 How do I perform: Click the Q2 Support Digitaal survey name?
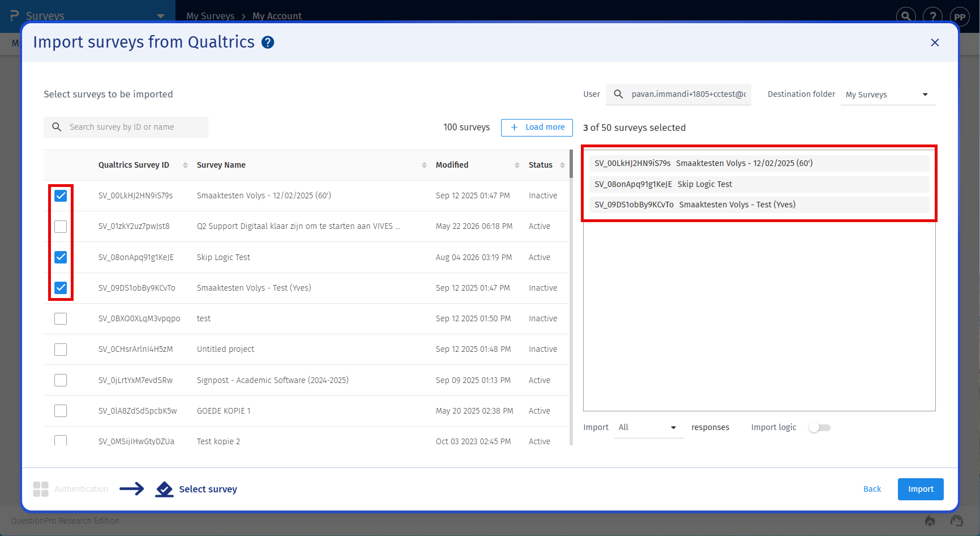[298, 227]
